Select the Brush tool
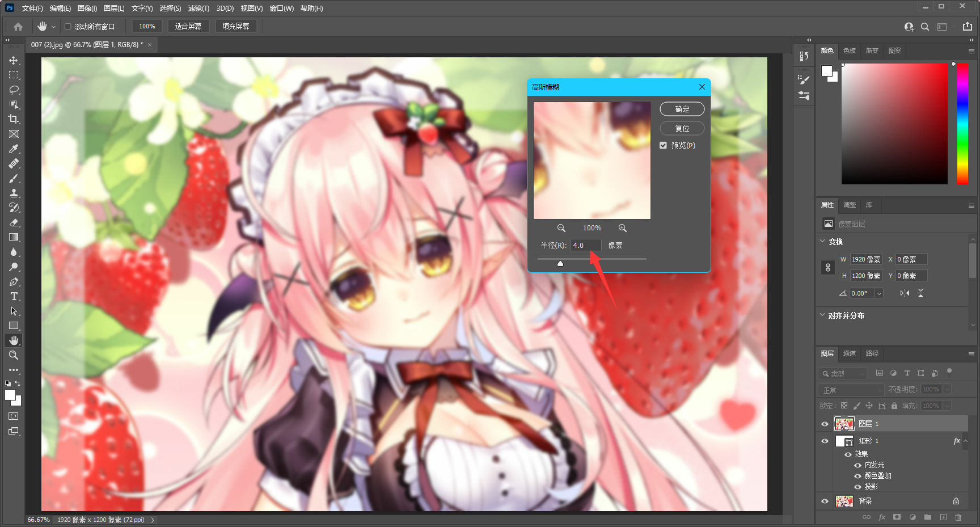 pos(14,178)
